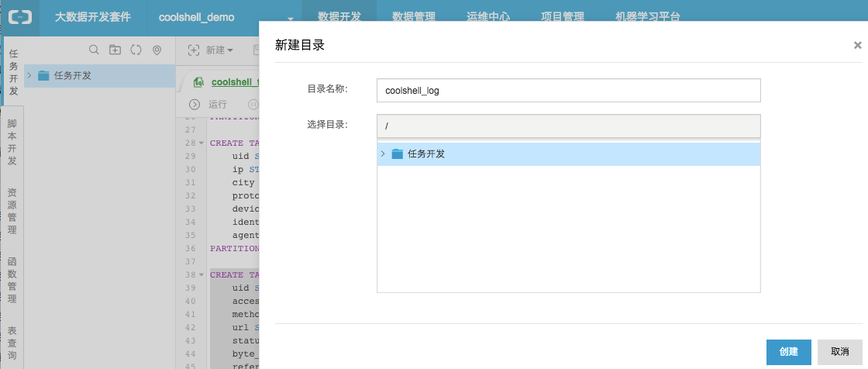The width and height of the screenshot is (868, 369).
Task: Click the run circle-arrow icon beside 运行
Action: coord(195,104)
